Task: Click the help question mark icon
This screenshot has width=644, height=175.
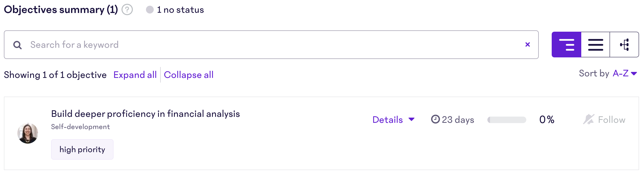Action: point(127,10)
